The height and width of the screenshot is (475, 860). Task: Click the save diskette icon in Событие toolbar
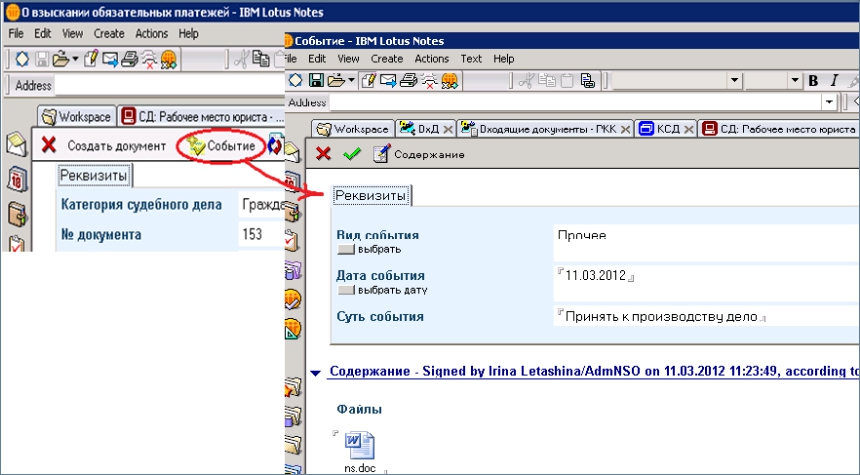(316, 80)
